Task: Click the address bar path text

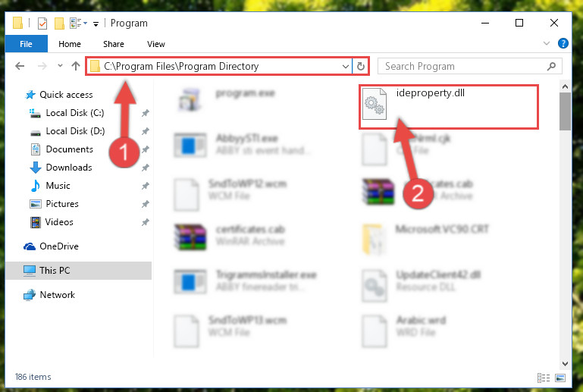Action: [x=181, y=66]
